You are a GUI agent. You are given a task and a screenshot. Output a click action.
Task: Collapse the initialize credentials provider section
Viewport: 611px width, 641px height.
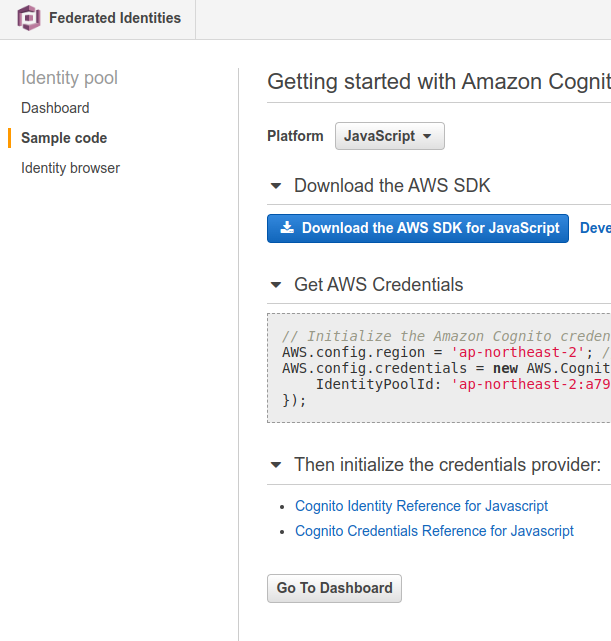pos(276,465)
